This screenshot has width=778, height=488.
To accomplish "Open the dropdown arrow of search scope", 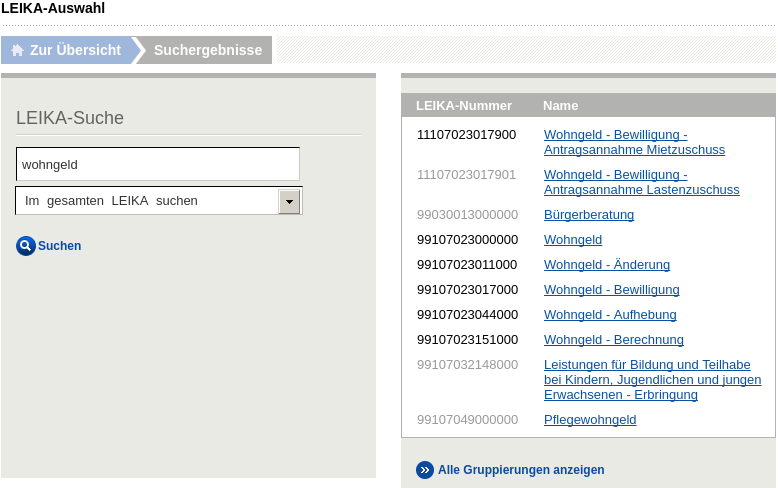I will [x=289, y=201].
